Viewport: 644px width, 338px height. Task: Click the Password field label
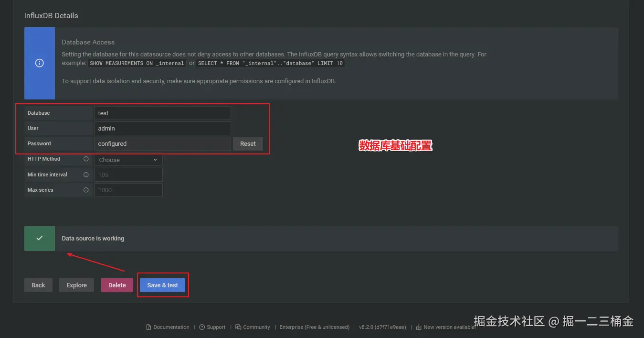(x=39, y=143)
